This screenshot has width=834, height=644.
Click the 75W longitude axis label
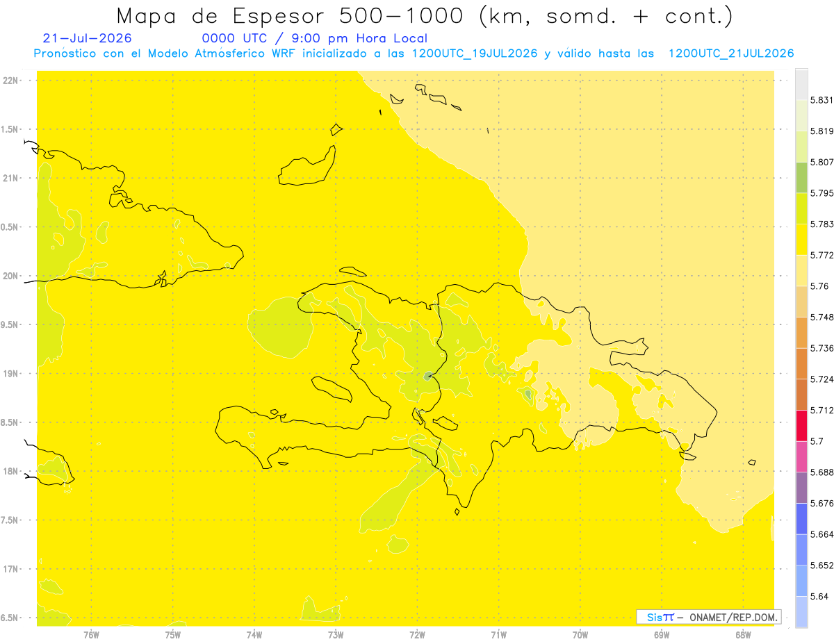coord(173,634)
